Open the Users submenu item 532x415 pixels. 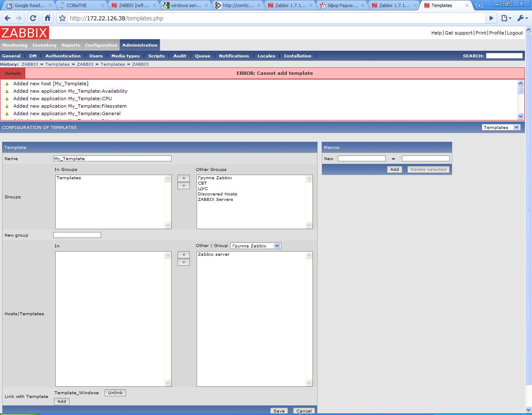point(96,56)
